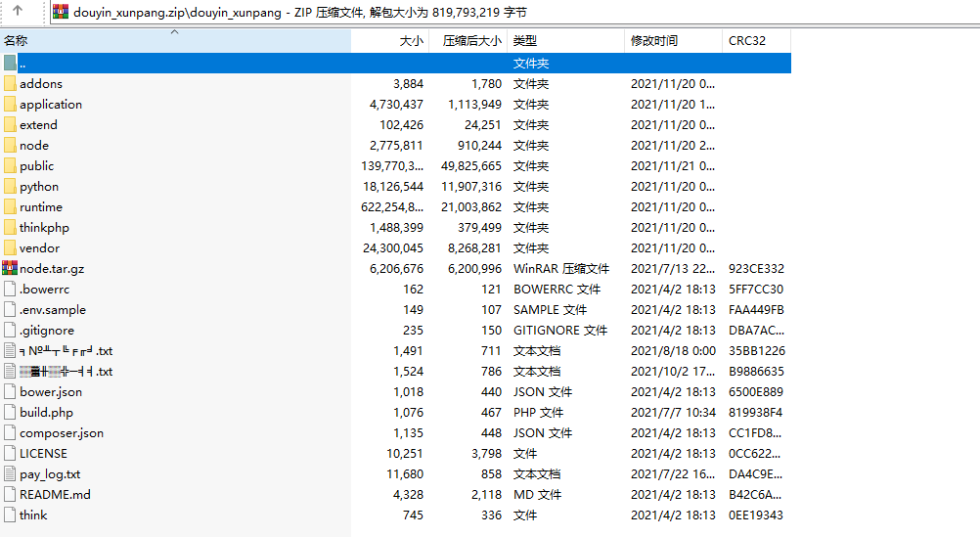Sort by the 压缩后大小 column header
This screenshot has width=980, height=537.
[x=468, y=41]
